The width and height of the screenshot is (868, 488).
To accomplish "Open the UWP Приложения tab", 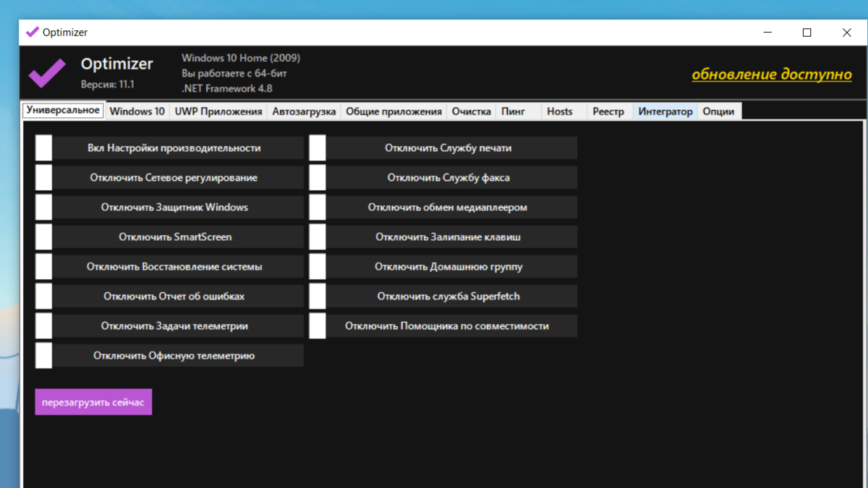I will click(x=218, y=111).
